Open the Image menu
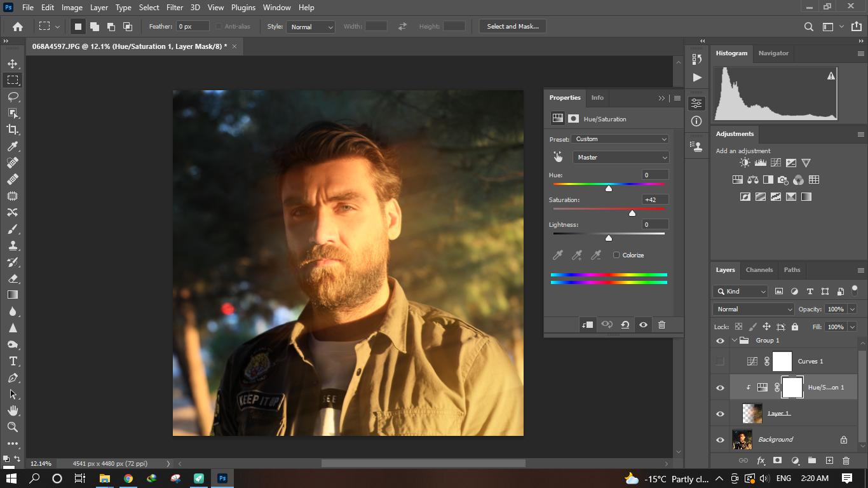 pyautogui.click(x=72, y=8)
